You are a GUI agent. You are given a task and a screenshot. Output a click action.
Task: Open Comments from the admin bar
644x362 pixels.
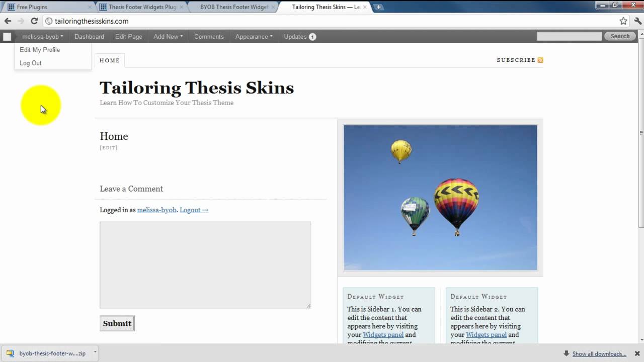[x=209, y=37]
